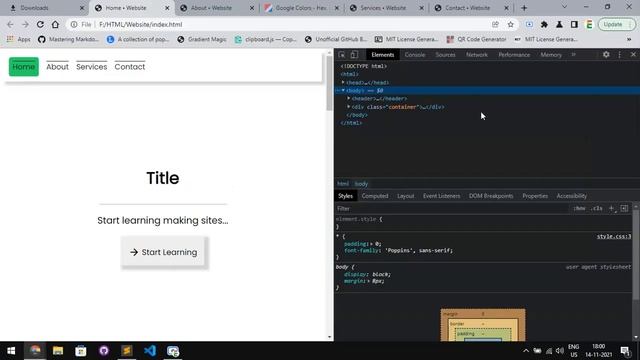Expand the header node in DOM tree
The image size is (640, 360).
pyautogui.click(x=349, y=98)
